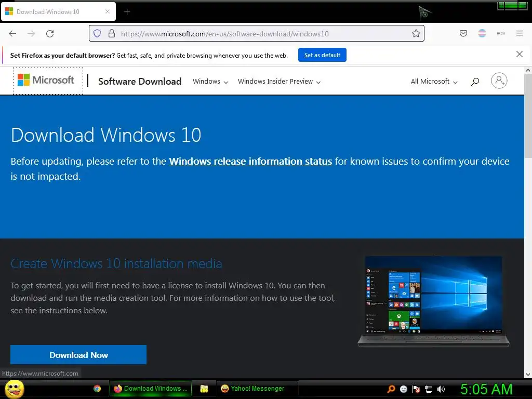Open the flag with red X tray icon
The height and width of the screenshot is (399, 532).
(416, 389)
